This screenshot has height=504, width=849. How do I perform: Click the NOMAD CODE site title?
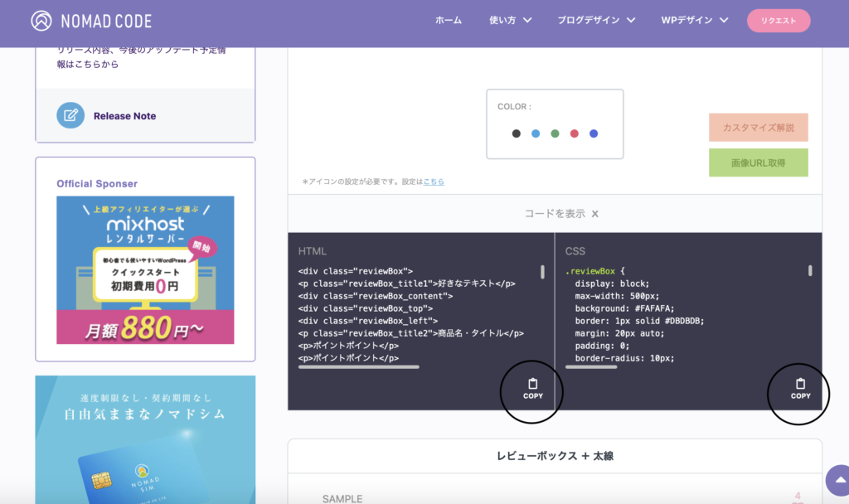106,21
